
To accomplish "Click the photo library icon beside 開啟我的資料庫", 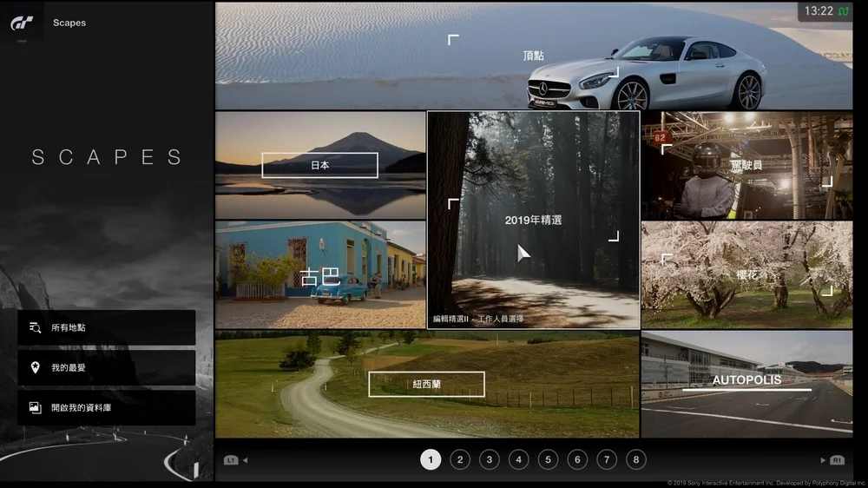I will (35, 407).
